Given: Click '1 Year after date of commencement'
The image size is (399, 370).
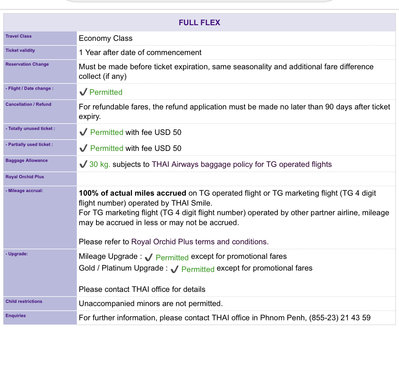Looking at the screenshot, I should (x=140, y=53).
